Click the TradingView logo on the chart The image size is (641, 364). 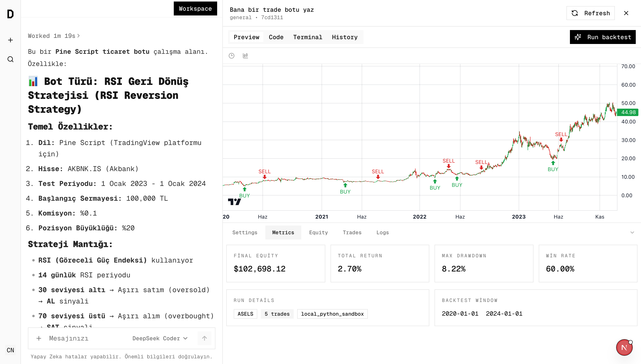[234, 202]
